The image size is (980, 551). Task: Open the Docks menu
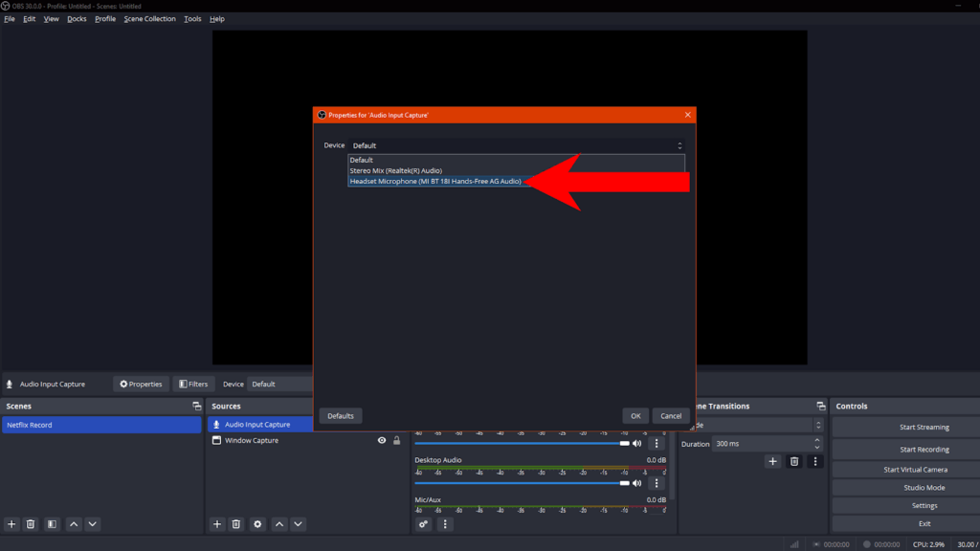coord(77,19)
